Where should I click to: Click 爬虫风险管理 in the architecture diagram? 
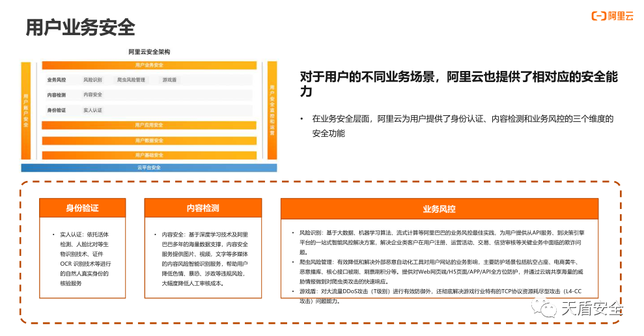point(131,79)
